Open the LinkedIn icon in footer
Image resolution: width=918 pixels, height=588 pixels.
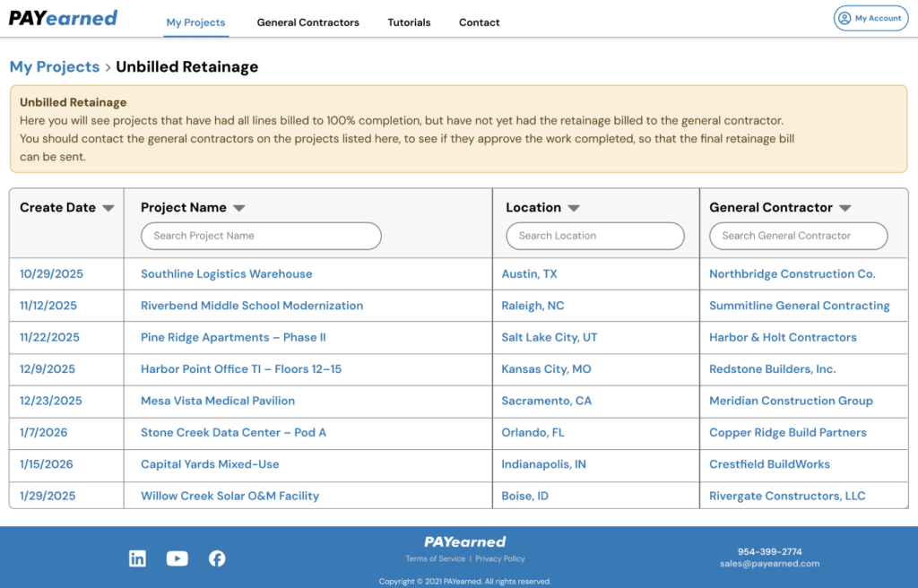click(137, 558)
